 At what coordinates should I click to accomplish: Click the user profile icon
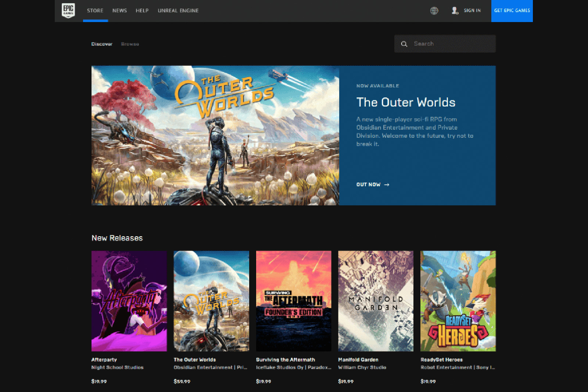pyautogui.click(x=455, y=11)
